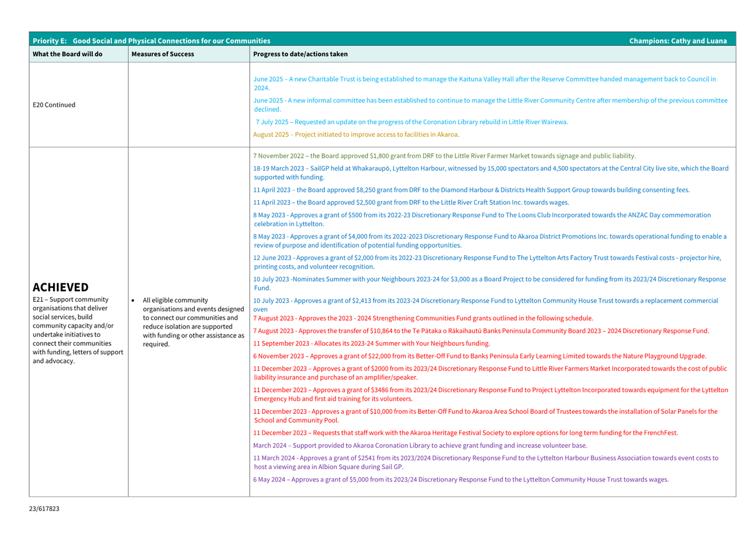Click the 6 May 2024 Community House entry

point(461,480)
